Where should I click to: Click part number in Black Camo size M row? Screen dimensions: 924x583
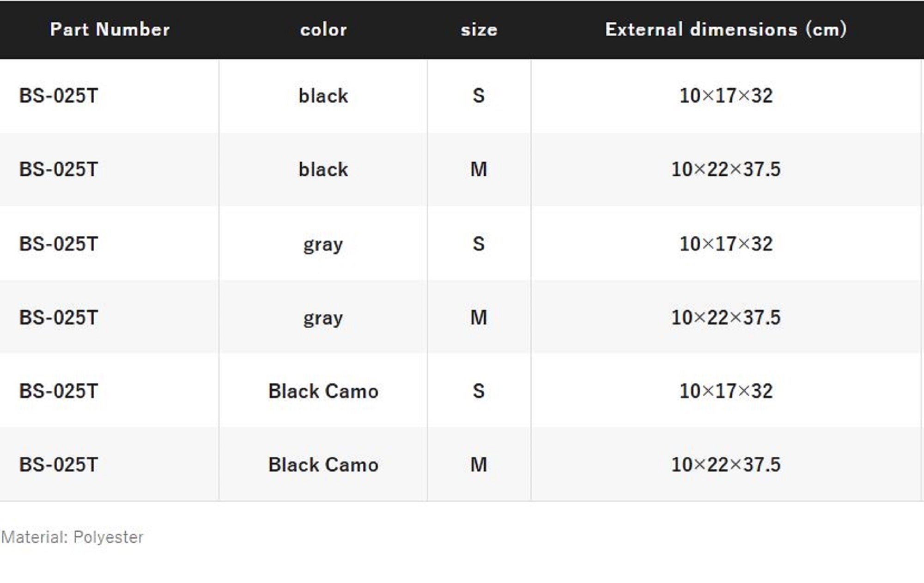pyautogui.click(x=59, y=465)
